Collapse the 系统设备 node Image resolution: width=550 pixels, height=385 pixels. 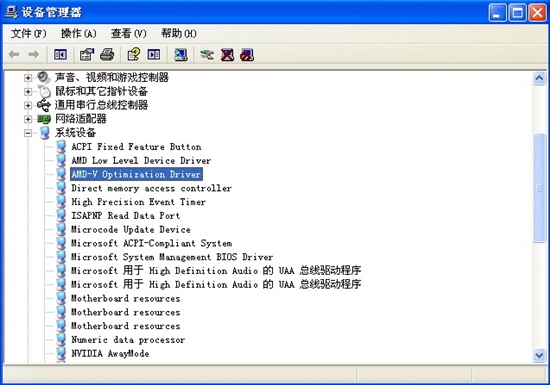[28, 133]
